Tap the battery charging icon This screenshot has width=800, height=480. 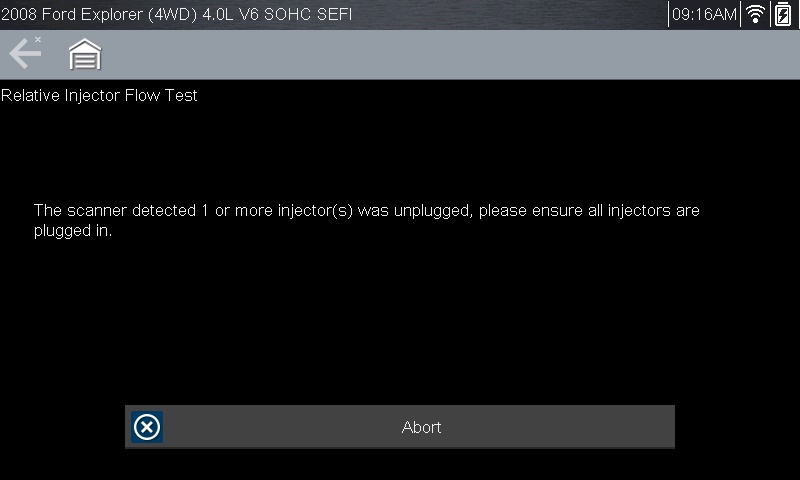(x=782, y=14)
